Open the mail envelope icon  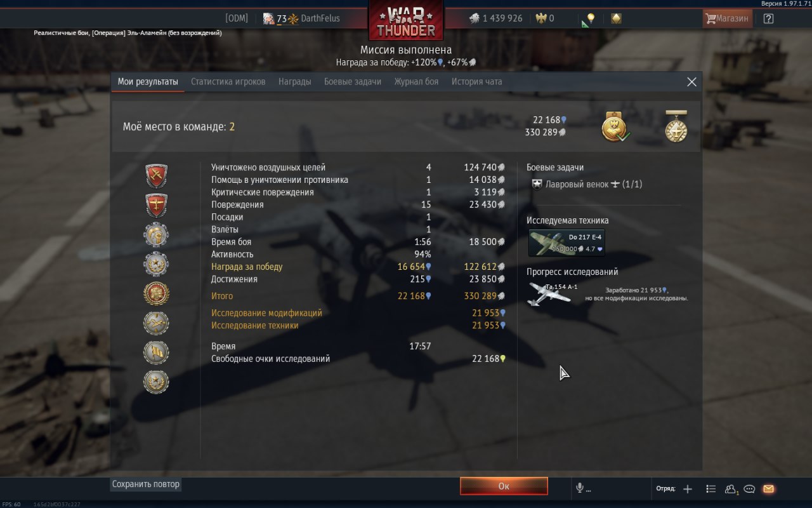pos(768,489)
